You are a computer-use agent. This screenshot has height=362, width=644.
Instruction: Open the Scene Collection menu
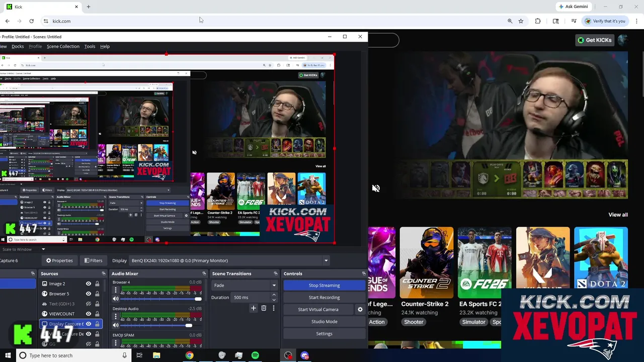coord(63,46)
